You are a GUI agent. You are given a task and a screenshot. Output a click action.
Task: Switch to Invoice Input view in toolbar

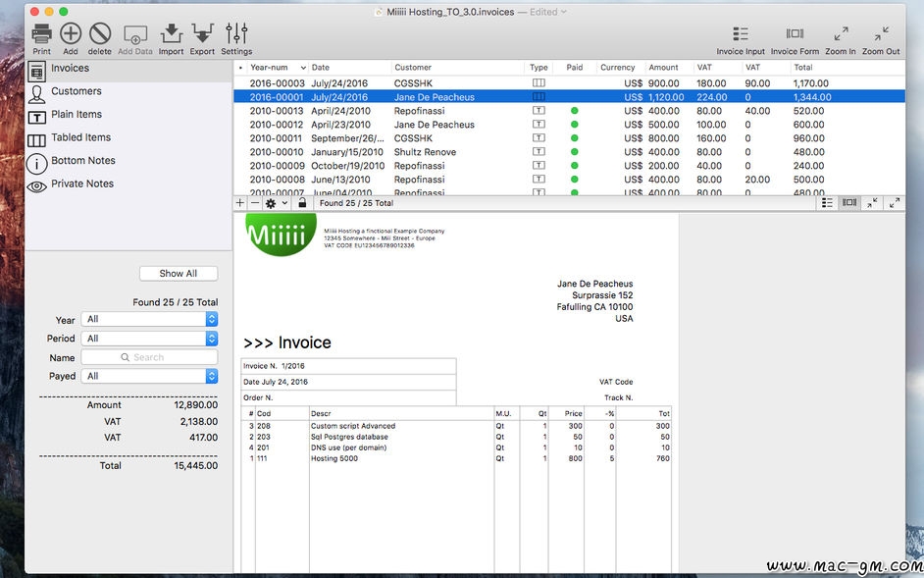click(x=741, y=33)
